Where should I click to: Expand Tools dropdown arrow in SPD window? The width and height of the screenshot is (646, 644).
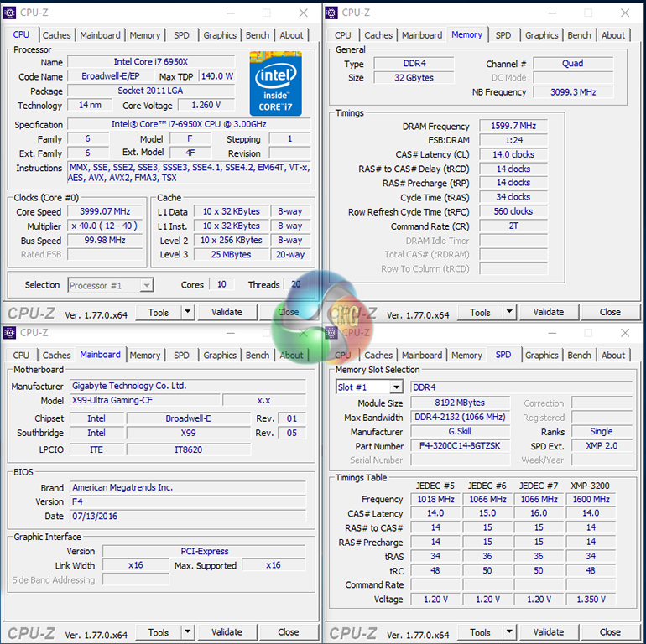(509, 632)
